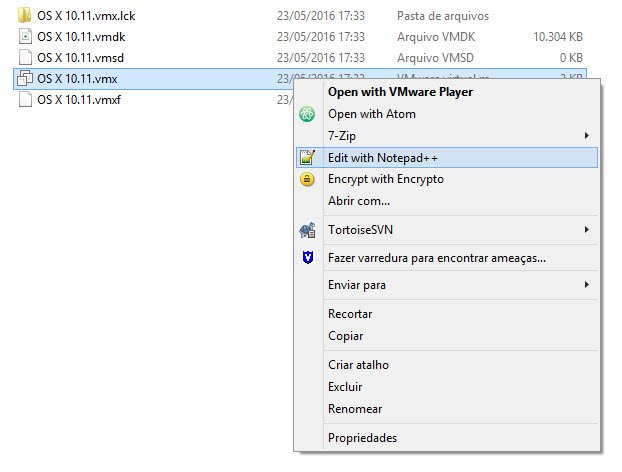Image resolution: width=622 pixels, height=472 pixels.
Task: Select Criar atalho
Action: pyautogui.click(x=447, y=365)
